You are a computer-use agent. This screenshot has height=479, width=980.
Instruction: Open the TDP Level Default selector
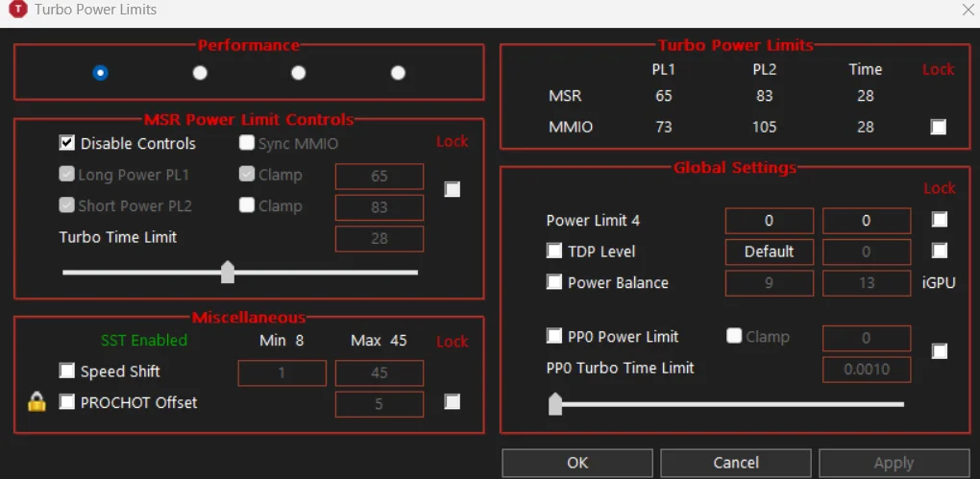[x=770, y=251]
